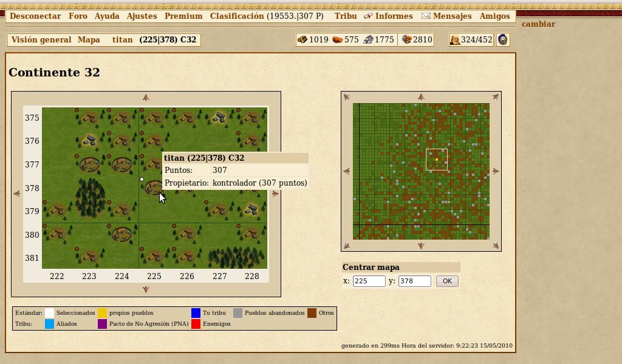
Task: Shift minimap northeast with corner arrow
Action: point(496,97)
